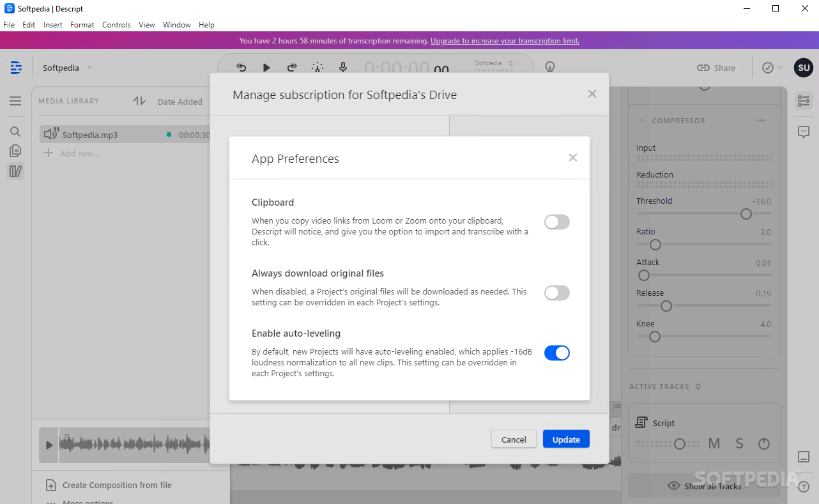
Task: Open the search icon in left sidebar
Action: pos(15,132)
